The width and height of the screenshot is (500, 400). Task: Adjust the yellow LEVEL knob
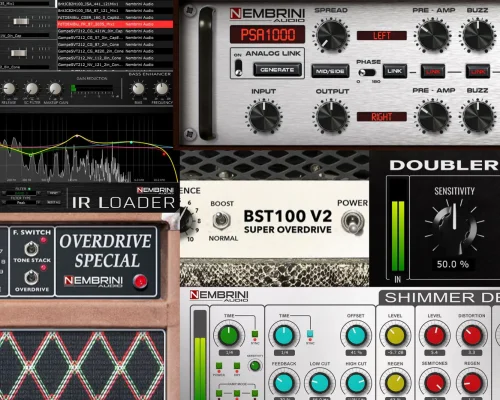395,336
